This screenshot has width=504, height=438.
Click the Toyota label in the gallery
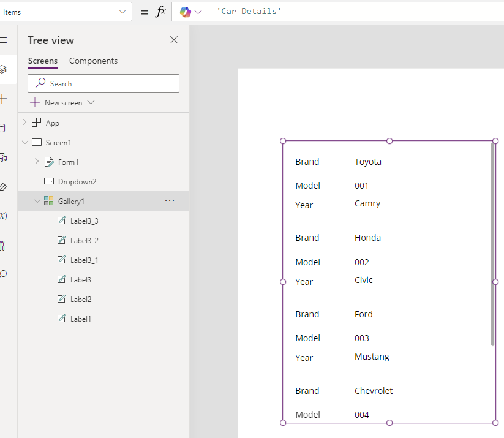click(x=367, y=162)
